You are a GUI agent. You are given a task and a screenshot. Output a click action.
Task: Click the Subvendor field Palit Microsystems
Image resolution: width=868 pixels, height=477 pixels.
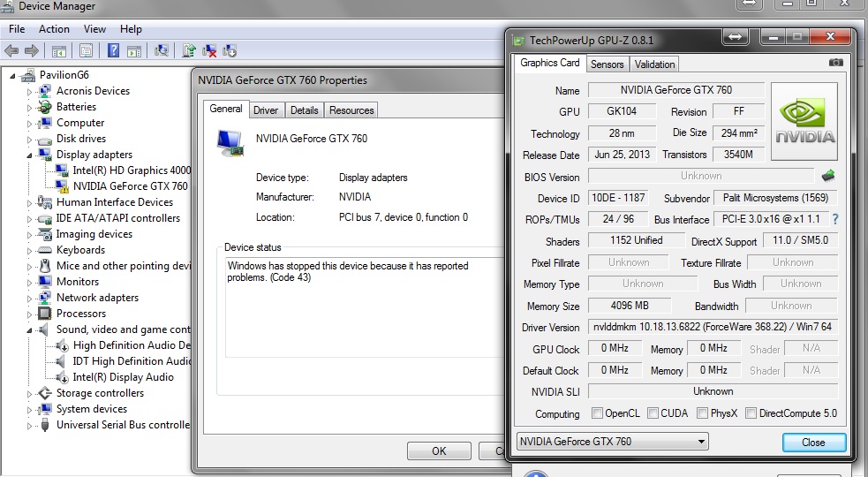click(775, 198)
